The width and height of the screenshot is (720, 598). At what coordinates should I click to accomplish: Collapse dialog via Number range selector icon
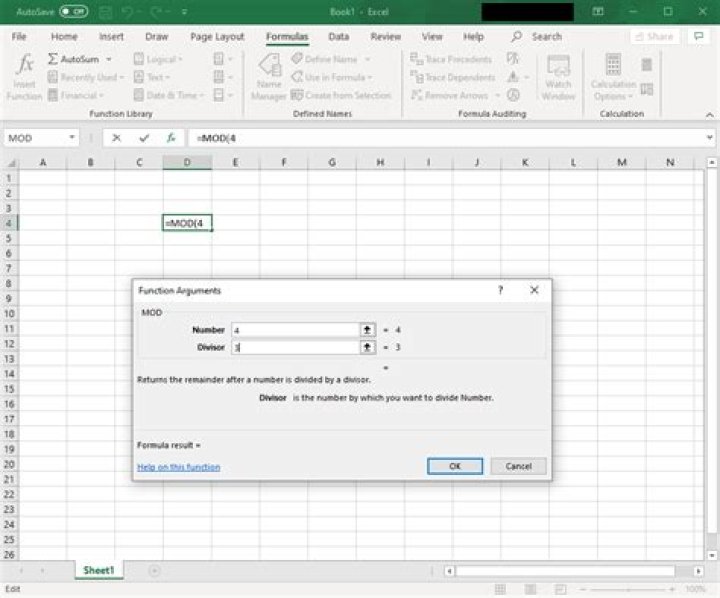point(367,330)
